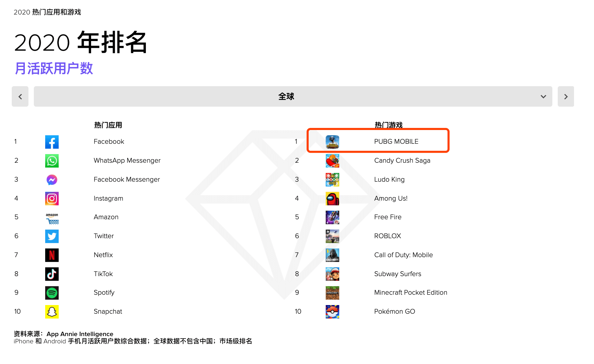Click the PUBG MOBILE game name
This screenshot has height=364, width=594.
click(x=396, y=142)
